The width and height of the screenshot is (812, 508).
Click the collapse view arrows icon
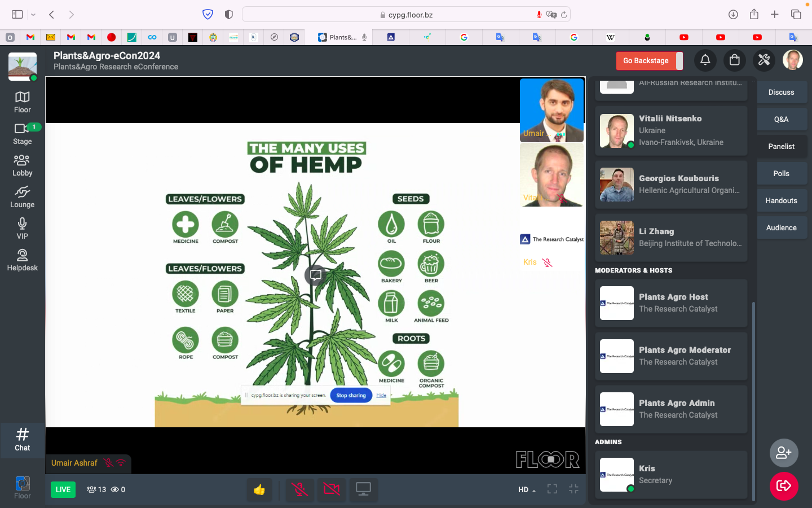point(574,489)
